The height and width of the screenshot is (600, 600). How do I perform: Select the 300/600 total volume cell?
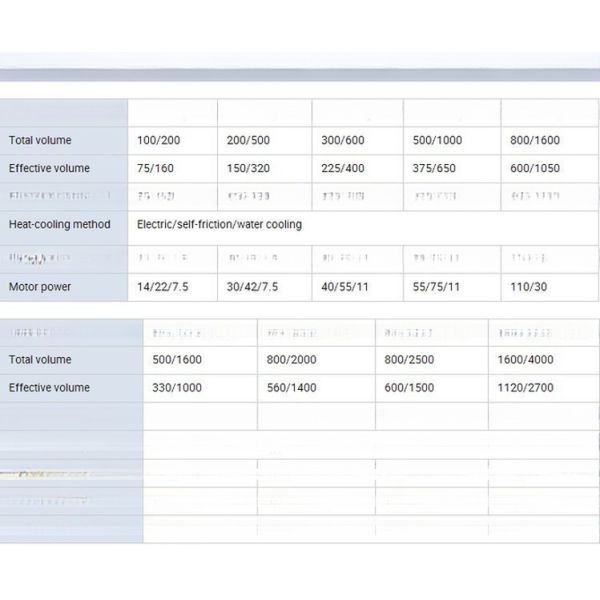(343, 141)
